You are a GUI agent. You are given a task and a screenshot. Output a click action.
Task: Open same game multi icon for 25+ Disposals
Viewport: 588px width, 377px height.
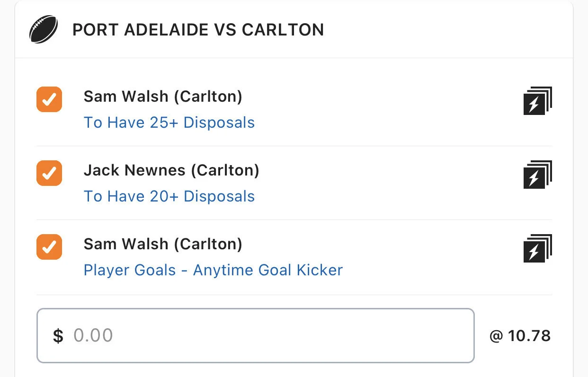pyautogui.click(x=538, y=101)
